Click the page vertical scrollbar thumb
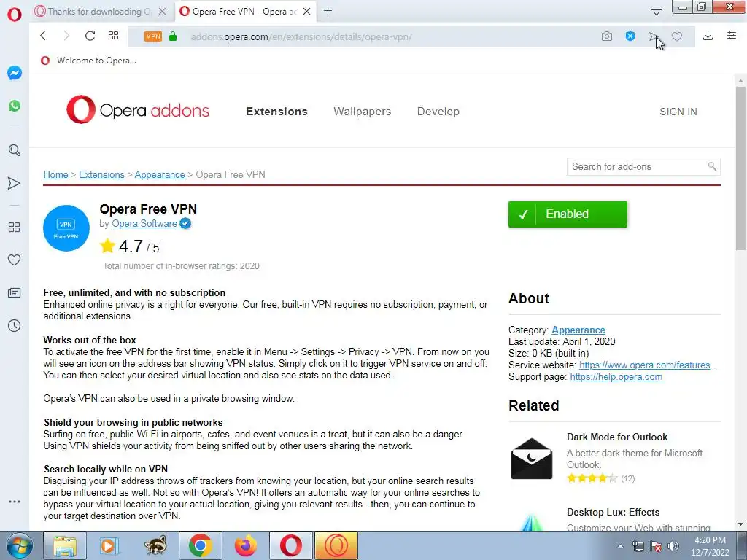 740,169
